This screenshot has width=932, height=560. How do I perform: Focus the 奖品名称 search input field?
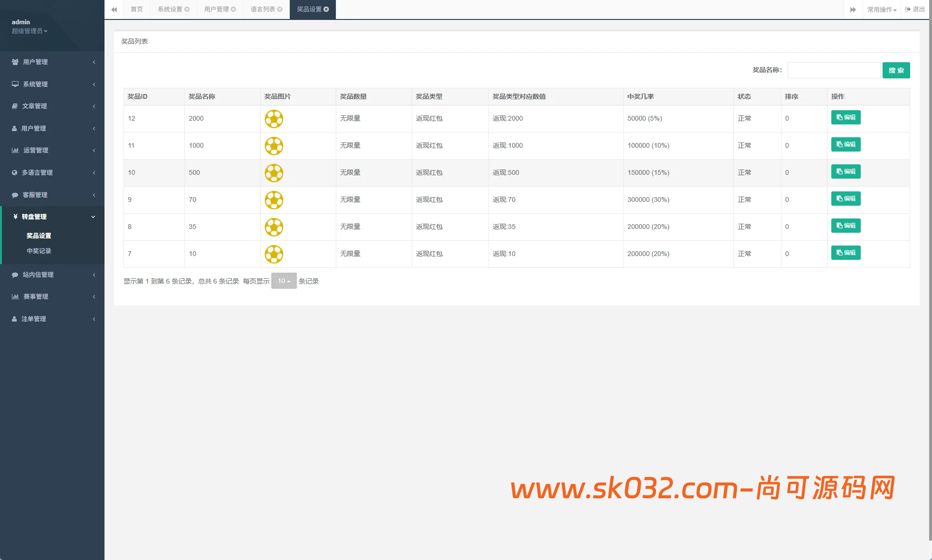[x=834, y=70]
